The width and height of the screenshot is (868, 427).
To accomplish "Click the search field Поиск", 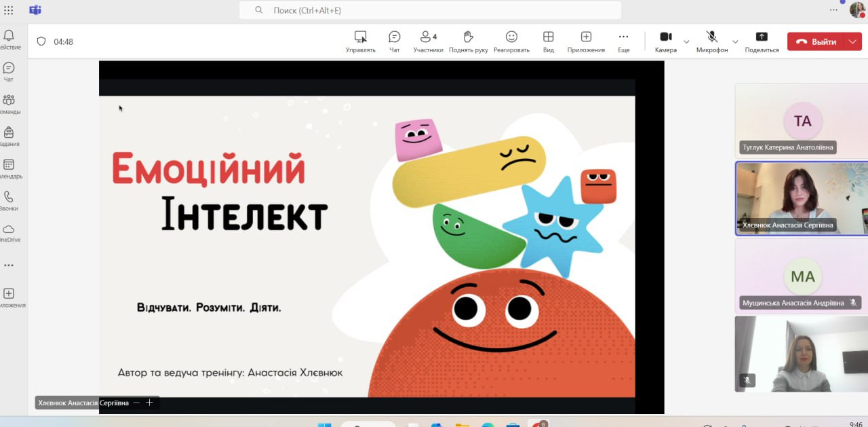I will [430, 10].
